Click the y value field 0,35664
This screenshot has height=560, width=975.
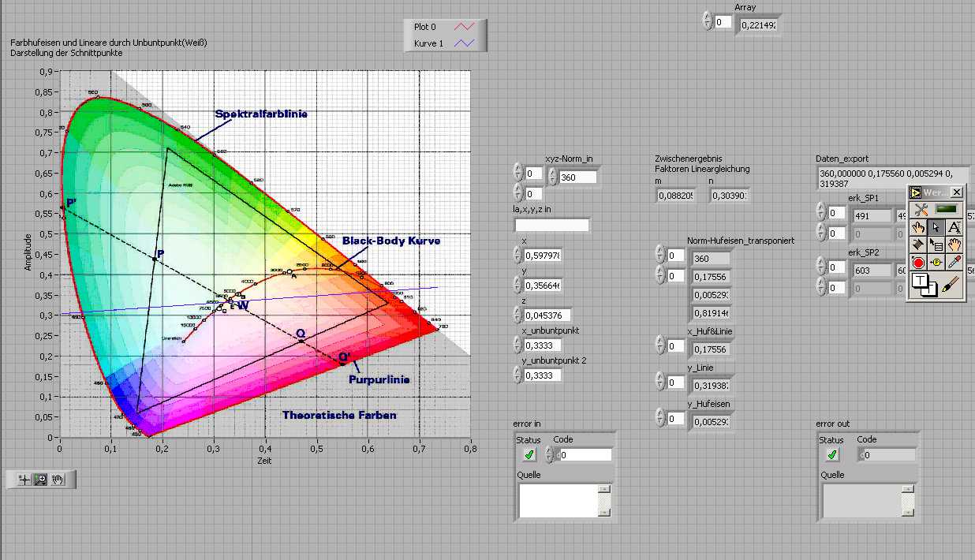(543, 286)
